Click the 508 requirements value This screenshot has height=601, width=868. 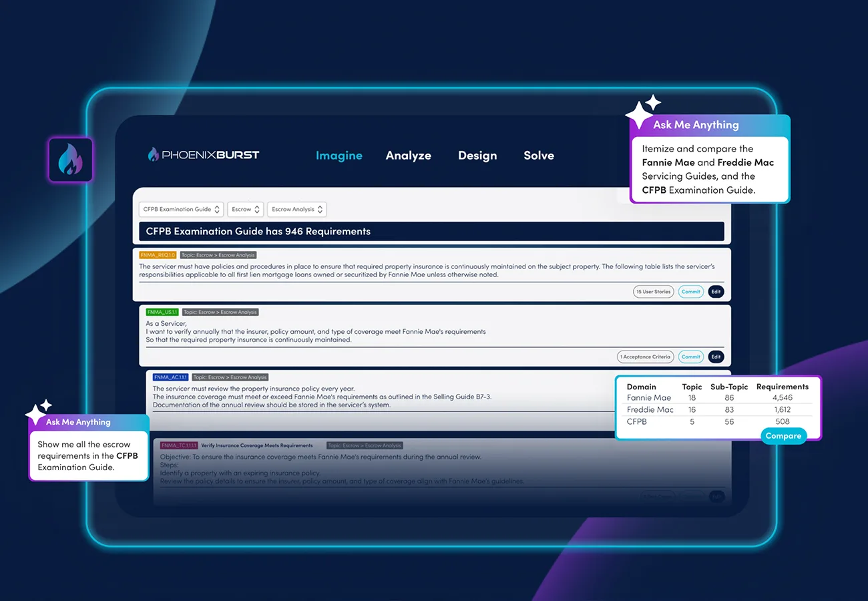pos(783,421)
